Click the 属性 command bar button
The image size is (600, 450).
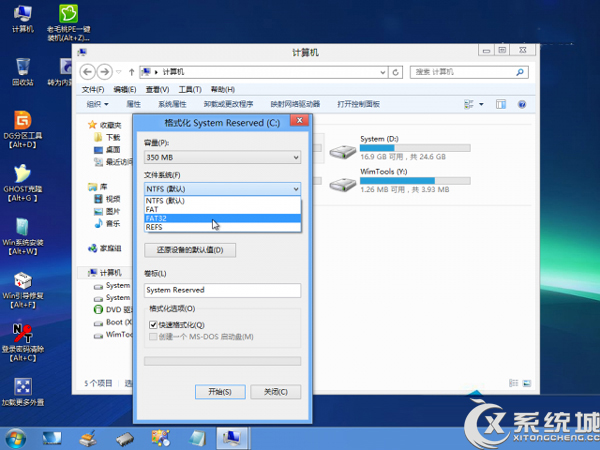click(133, 104)
